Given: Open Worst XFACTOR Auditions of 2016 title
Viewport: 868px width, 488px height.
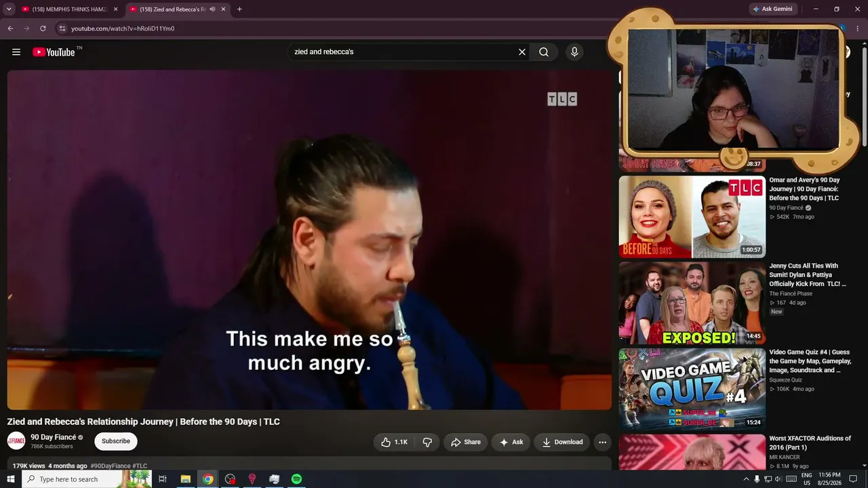Looking at the screenshot, I should pos(810,443).
